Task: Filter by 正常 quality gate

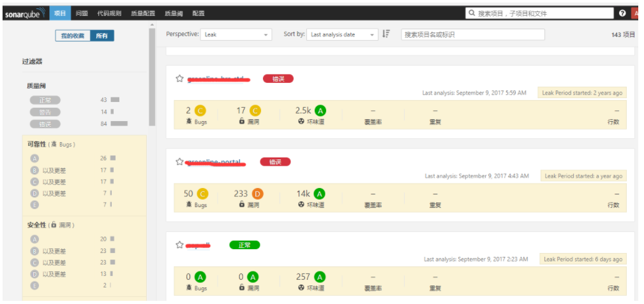Action: [45, 100]
